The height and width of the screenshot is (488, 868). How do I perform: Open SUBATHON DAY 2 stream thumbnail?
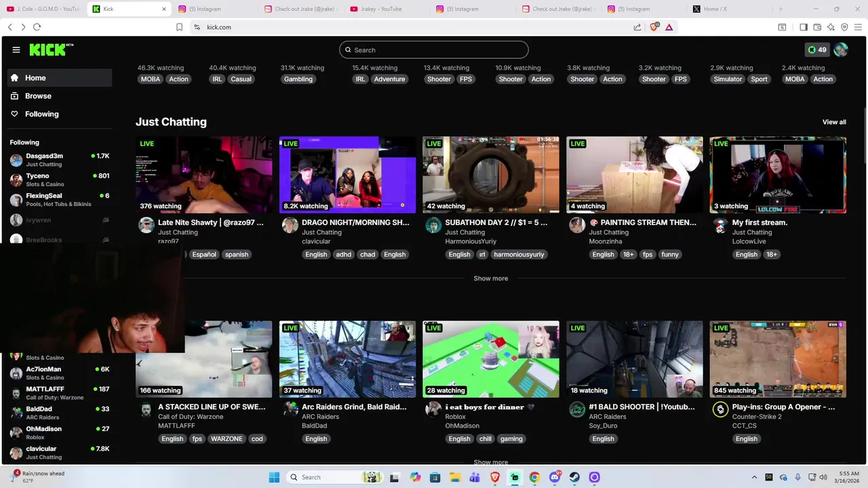click(x=491, y=175)
